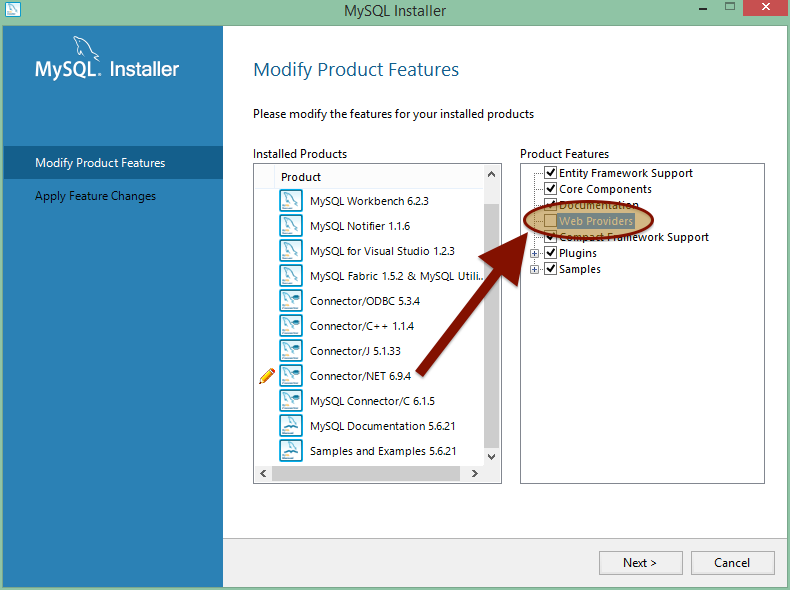Select MySQL Connector/C 6.1.5 row text
The image size is (790, 590).
point(372,401)
